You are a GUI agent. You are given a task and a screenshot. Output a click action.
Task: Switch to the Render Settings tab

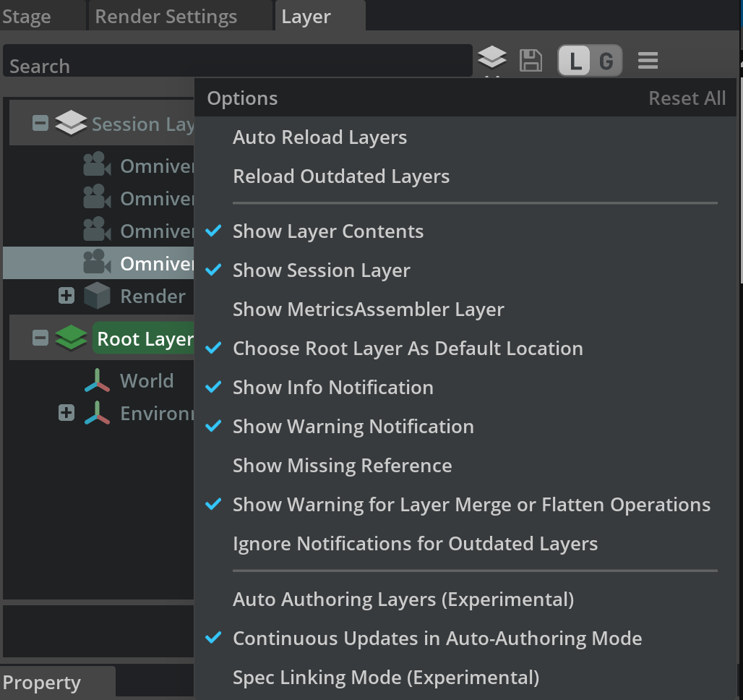166,17
